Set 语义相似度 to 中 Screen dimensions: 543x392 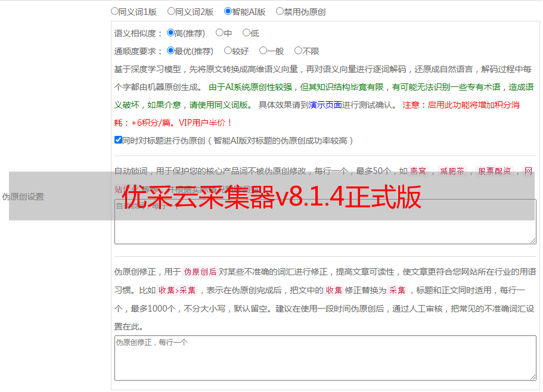click(x=219, y=33)
